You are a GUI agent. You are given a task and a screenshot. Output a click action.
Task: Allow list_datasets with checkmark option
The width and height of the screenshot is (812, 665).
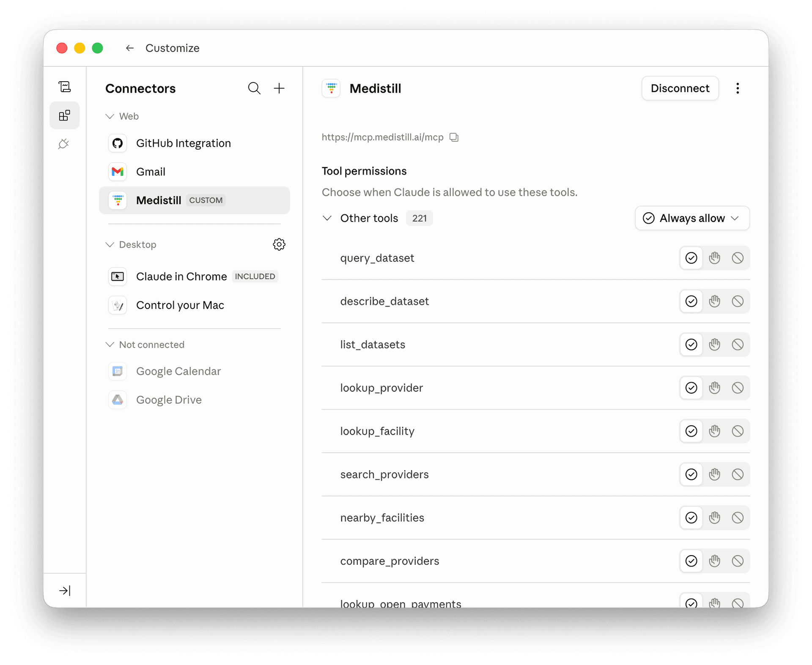[691, 345]
